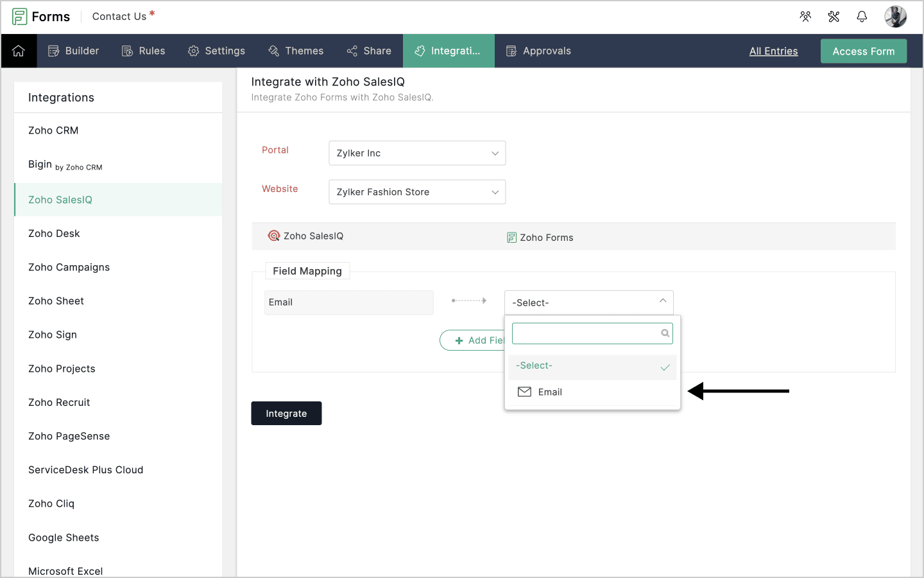Open the tools icon in header
The image size is (924, 578).
[834, 17]
